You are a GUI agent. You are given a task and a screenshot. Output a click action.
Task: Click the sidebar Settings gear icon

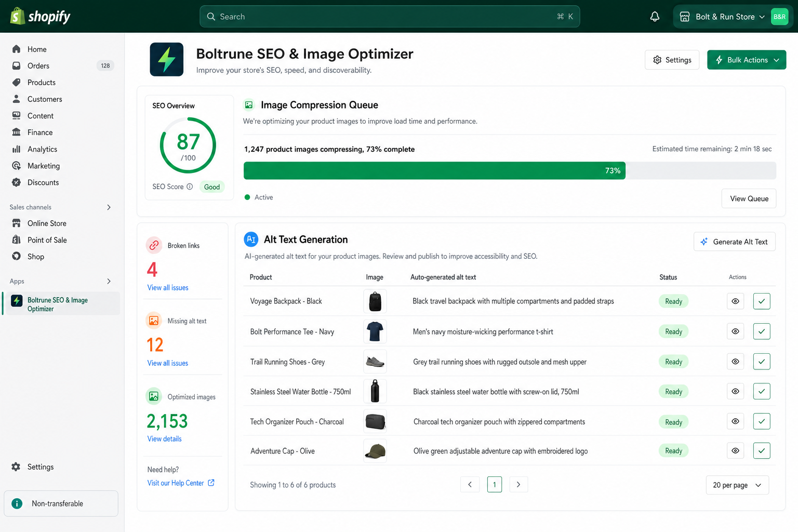coord(16,467)
